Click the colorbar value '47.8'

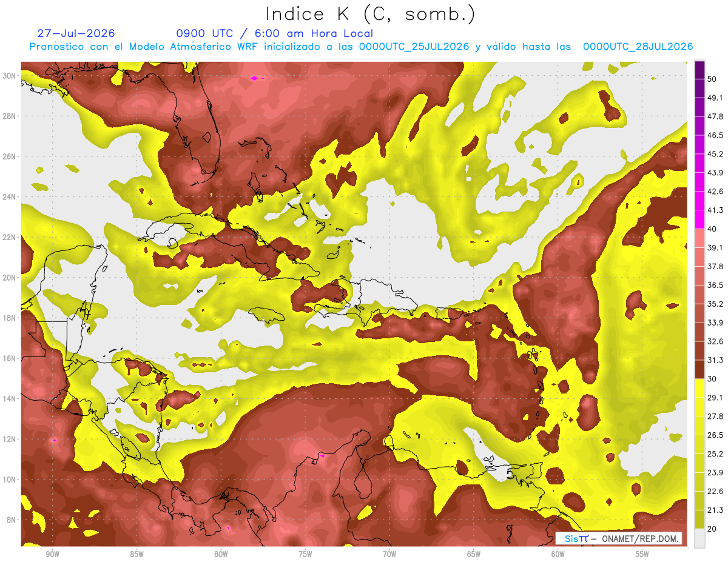[x=715, y=116]
